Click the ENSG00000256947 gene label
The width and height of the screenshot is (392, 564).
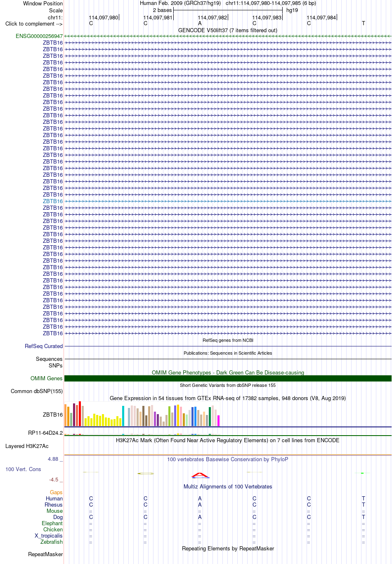39,36
